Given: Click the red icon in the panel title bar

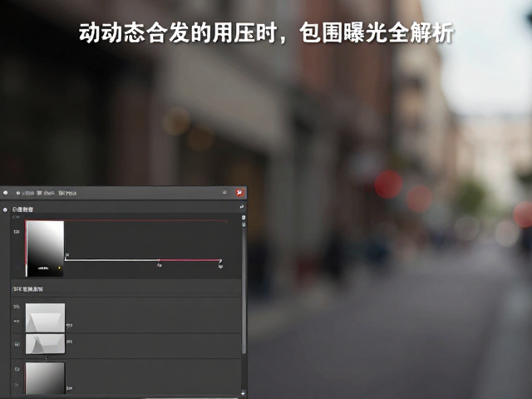Looking at the screenshot, I should [239, 193].
